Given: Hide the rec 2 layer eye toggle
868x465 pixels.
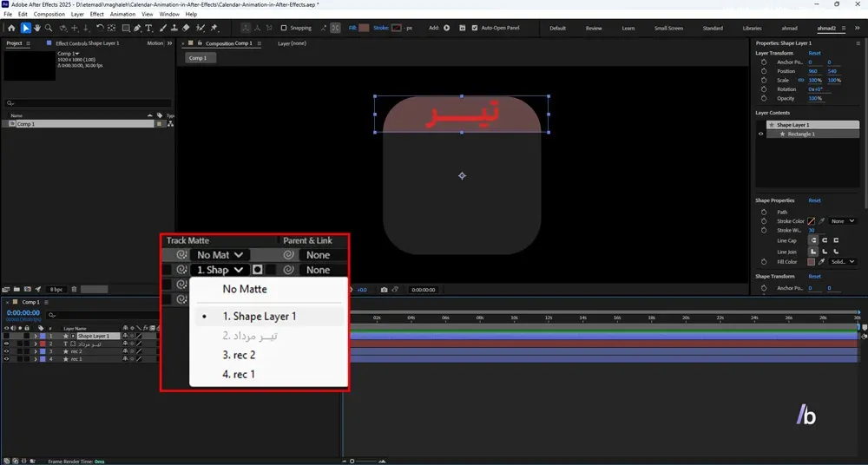Looking at the screenshot, I should click(x=7, y=351).
